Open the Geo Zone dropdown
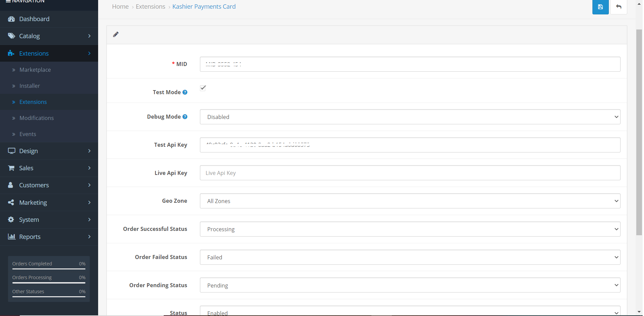This screenshot has height=316, width=644. tap(410, 201)
